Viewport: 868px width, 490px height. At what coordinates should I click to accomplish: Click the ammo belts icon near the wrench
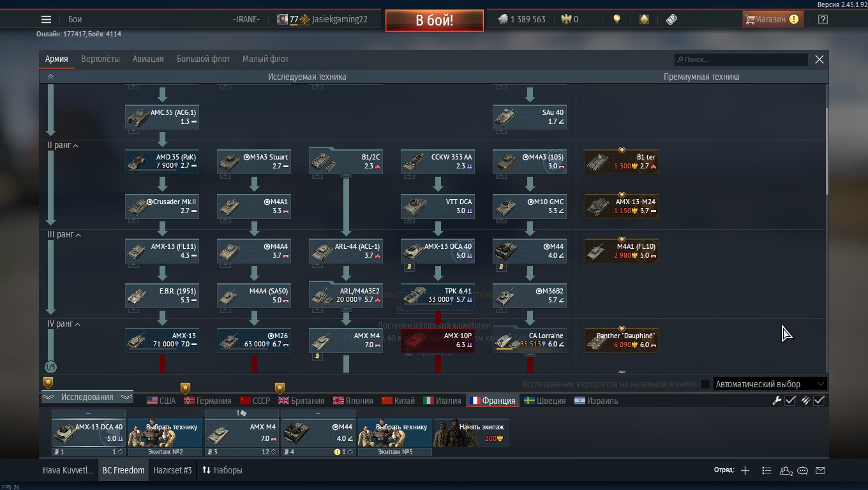click(x=805, y=401)
